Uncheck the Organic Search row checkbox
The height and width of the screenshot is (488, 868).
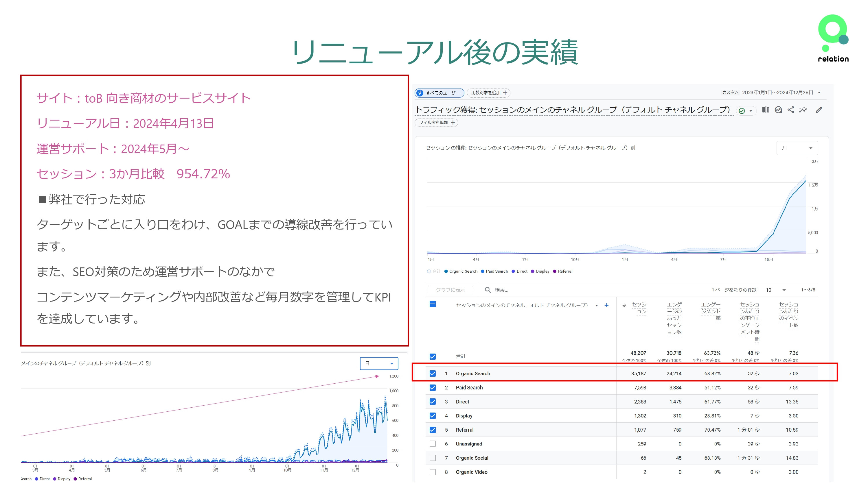point(433,373)
